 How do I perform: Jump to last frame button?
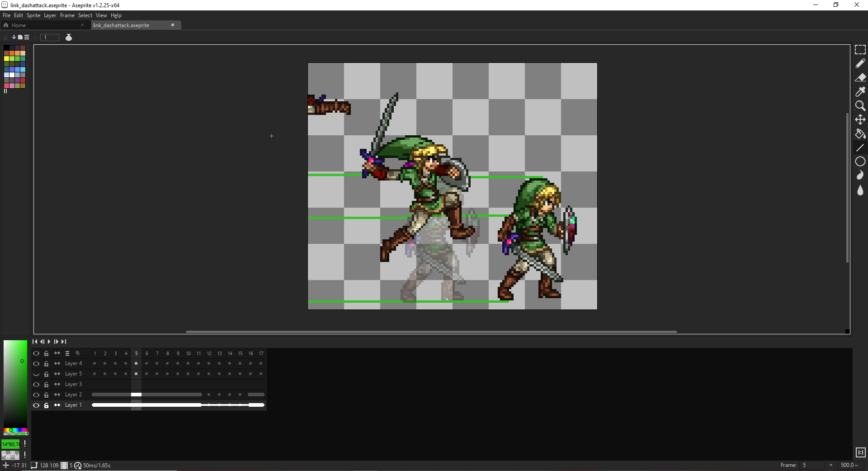coord(64,342)
